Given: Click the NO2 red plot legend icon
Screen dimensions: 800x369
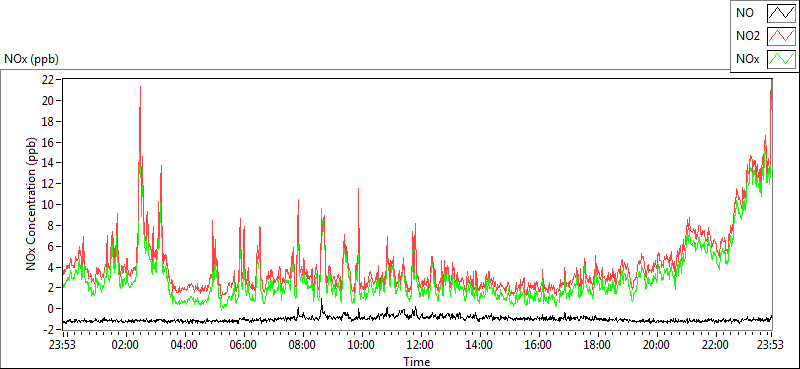Looking at the screenshot, I should click(781, 36).
